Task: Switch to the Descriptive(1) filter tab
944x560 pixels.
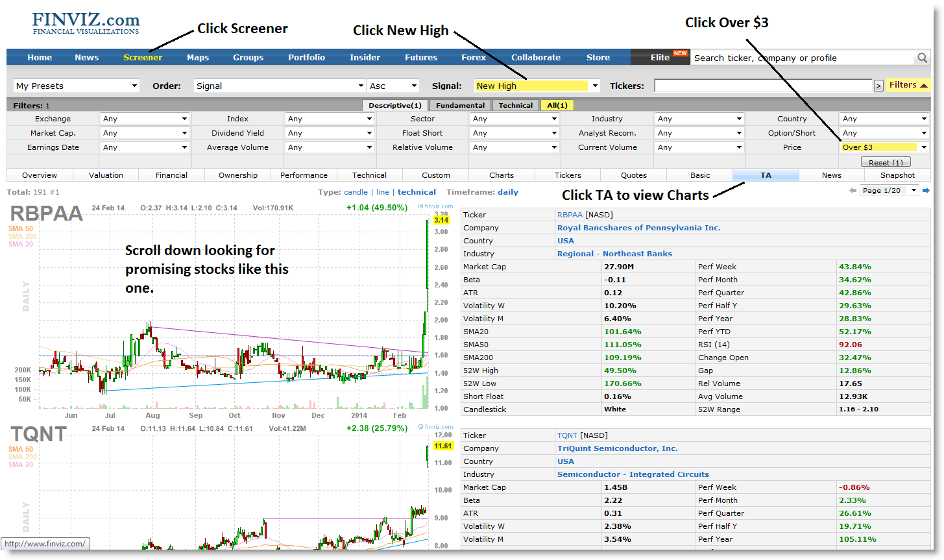Action: (x=395, y=105)
